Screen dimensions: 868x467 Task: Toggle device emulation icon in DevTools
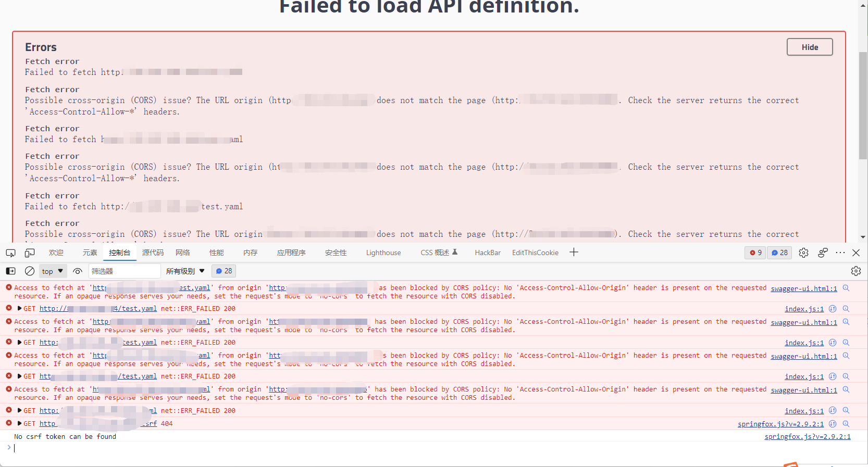coord(30,253)
